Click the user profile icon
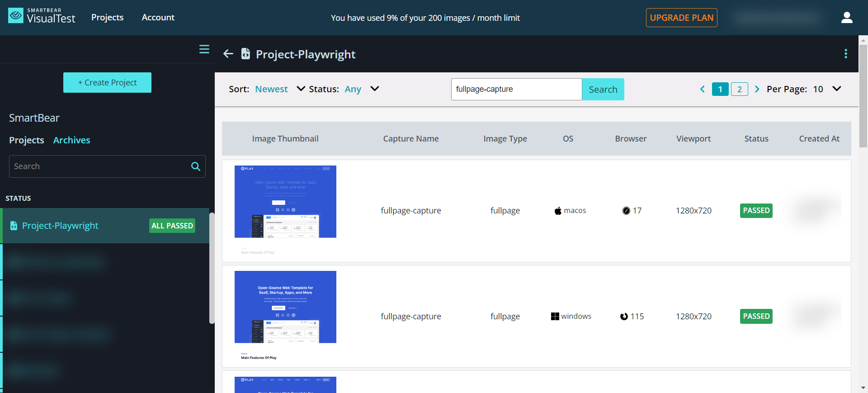868x393 pixels. click(846, 18)
